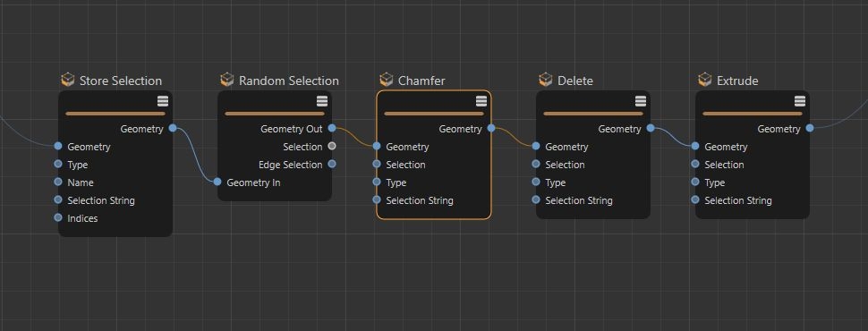Click Store Selection Type input port
This screenshot has height=331, width=868.
(x=58, y=164)
